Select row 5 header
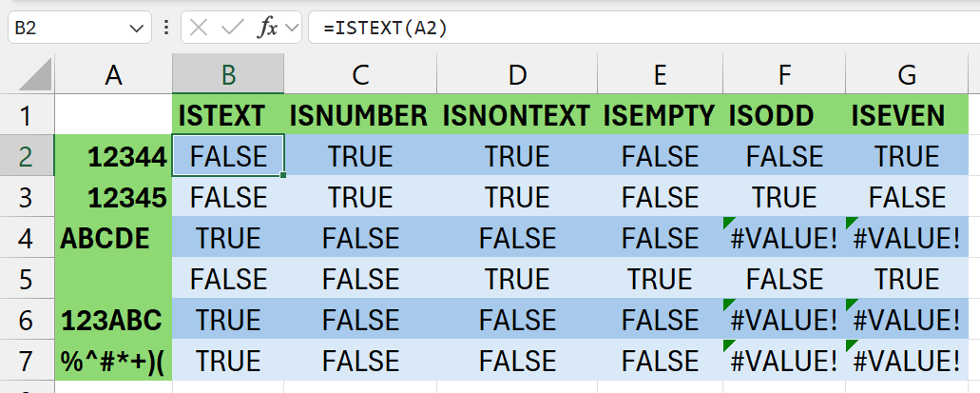The image size is (980, 393). click(27, 279)
